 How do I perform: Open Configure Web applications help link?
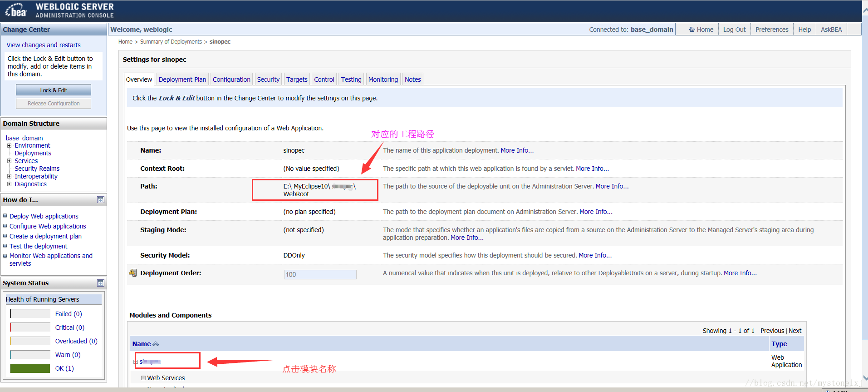coord(48,226)
